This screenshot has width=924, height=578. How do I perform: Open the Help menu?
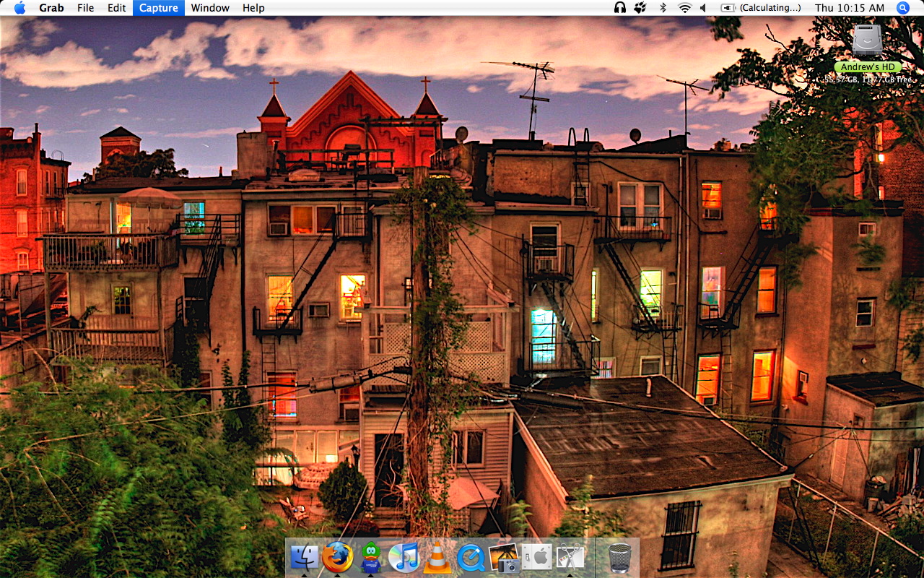(x=253, y=8)
